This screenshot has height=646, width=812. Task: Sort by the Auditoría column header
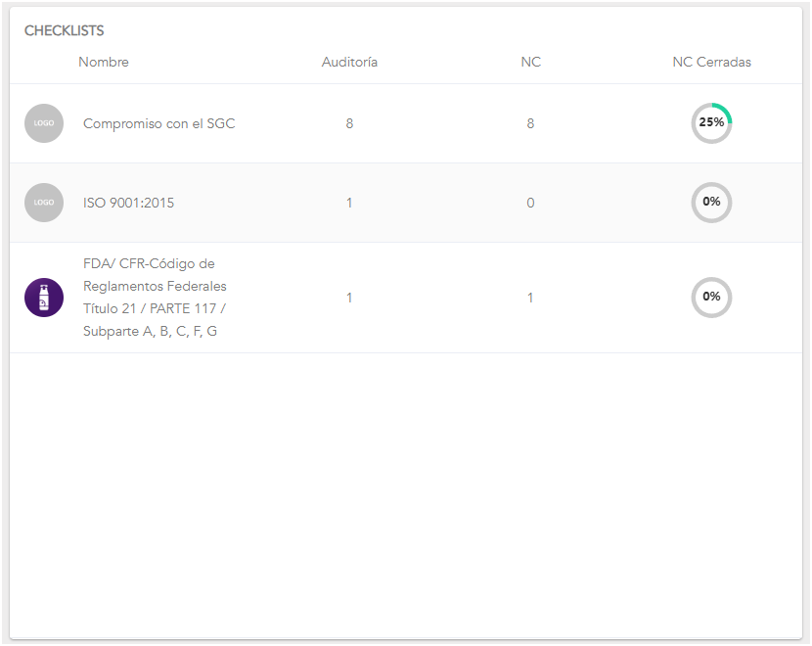click(349, 62)
